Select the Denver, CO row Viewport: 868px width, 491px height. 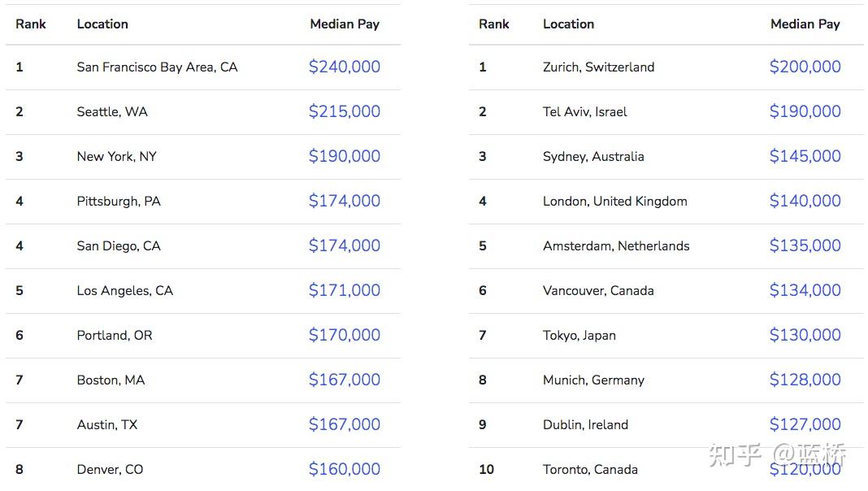click(202, 469)
